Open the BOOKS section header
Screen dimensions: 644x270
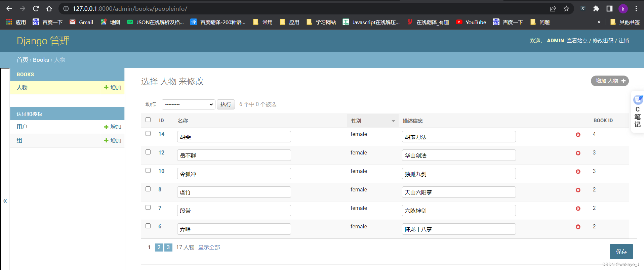[25, 75]
